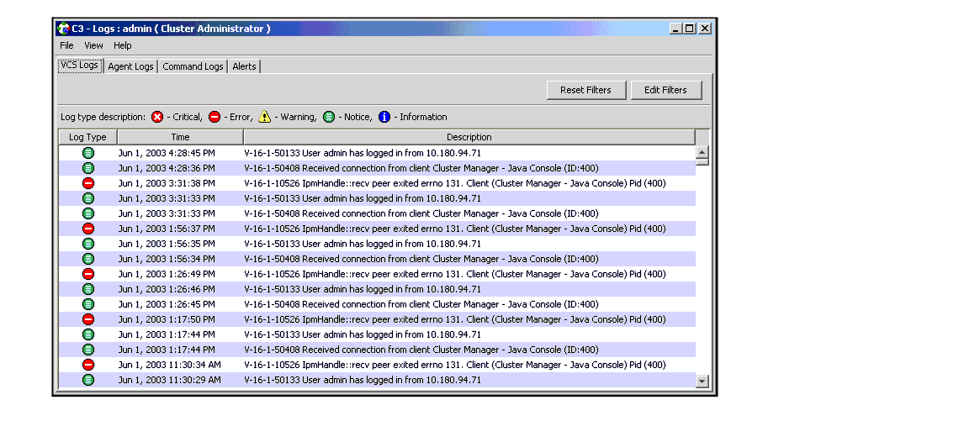The image size is (980, 442).
Task: Click the scrollbar down arrow in log list
Action: click(702, 381)
